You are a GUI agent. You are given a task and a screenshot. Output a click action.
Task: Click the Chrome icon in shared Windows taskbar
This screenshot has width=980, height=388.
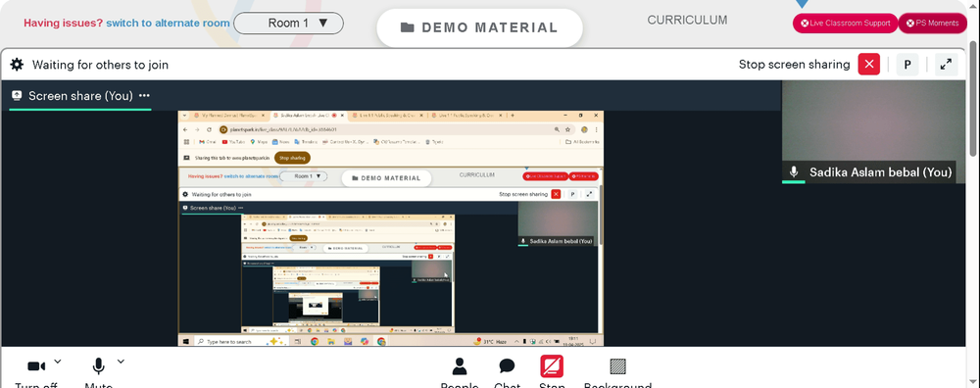coord(315,341)
